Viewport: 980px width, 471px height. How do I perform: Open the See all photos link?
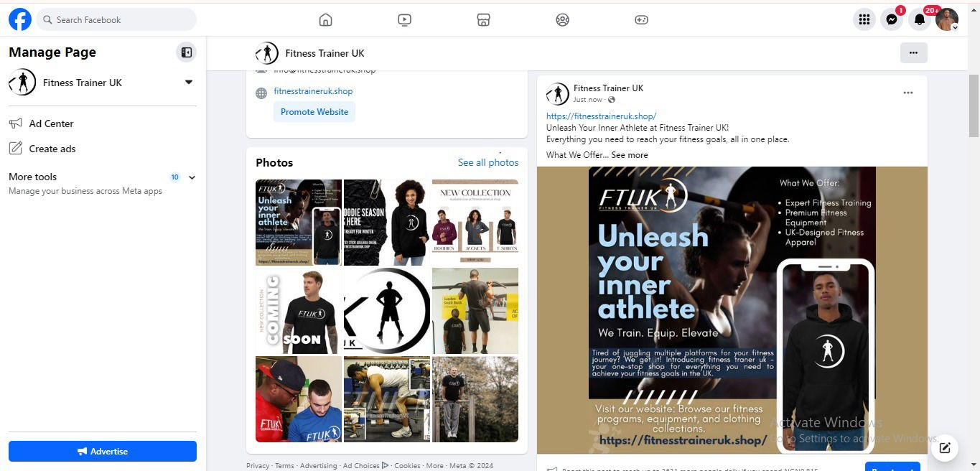point(488,162)
